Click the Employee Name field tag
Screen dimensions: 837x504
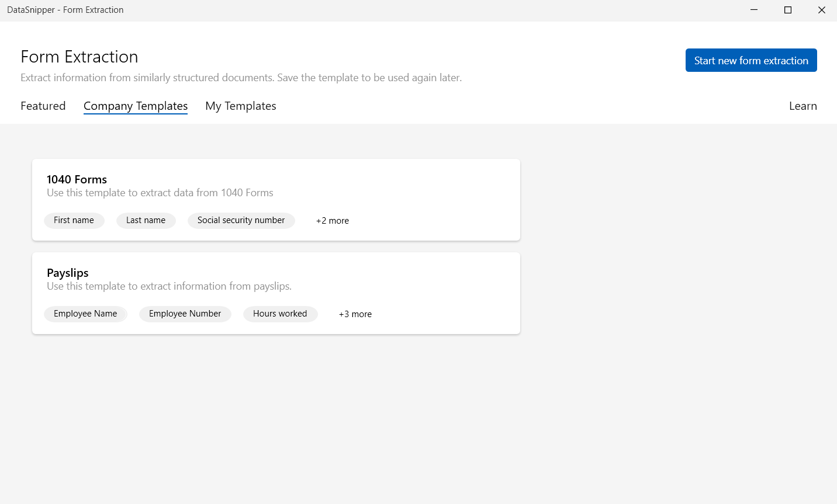point(85,314)
